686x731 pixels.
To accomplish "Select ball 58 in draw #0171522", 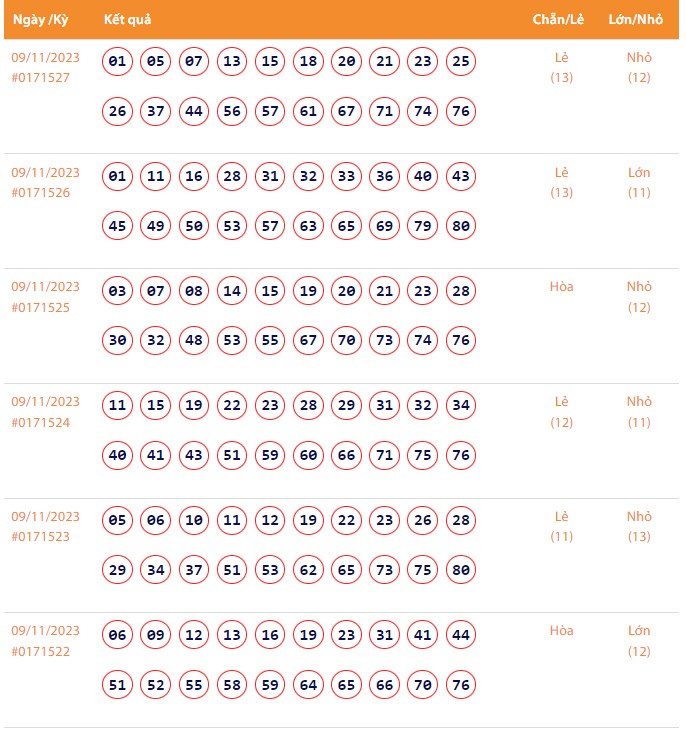I will pos(232,684).
